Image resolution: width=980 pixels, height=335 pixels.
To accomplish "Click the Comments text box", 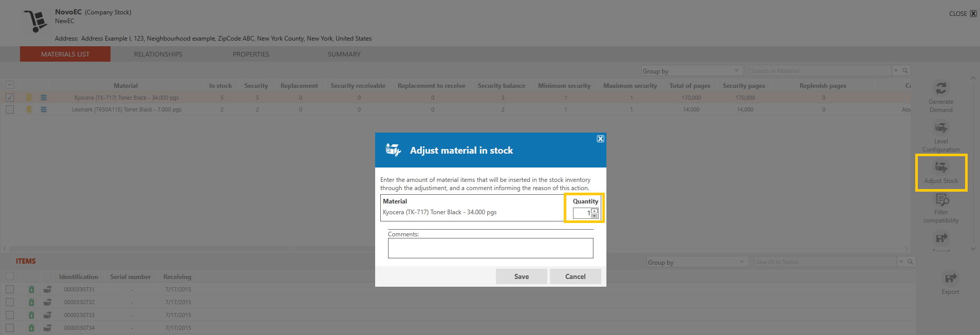I will click(491, 248).
